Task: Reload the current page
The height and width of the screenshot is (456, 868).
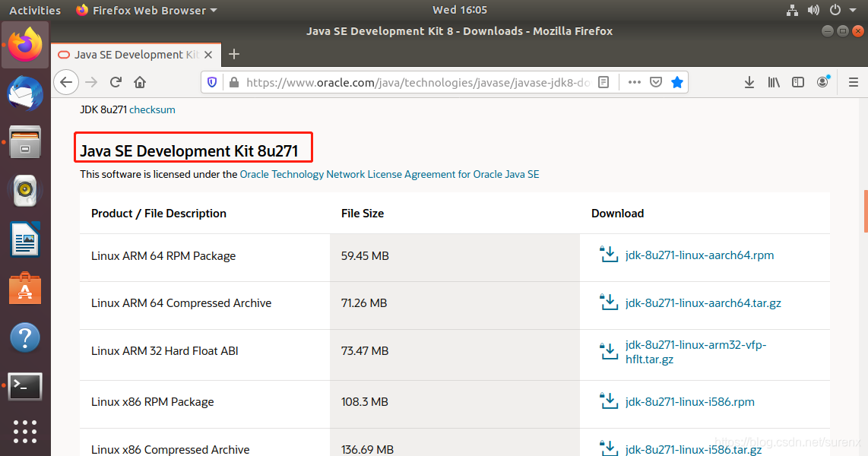Action: [x=116, y=82]
